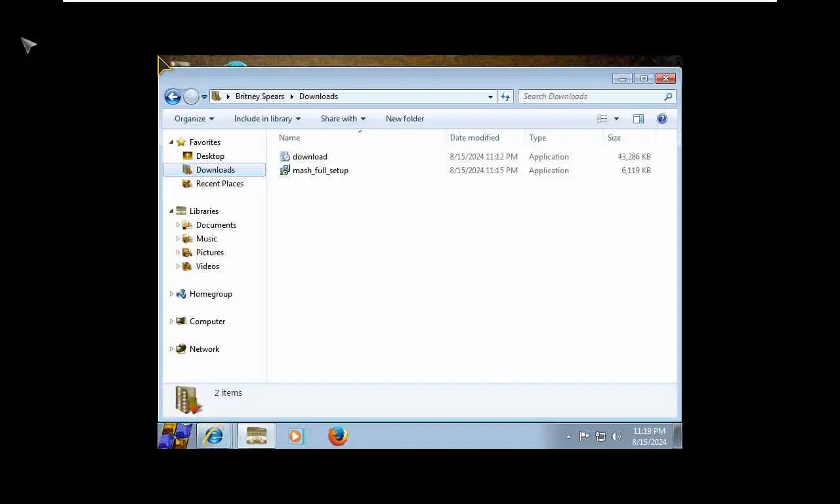Open the Music library
Image resolution: width=840 pixels, height=504 pixels.
[206, 239]
